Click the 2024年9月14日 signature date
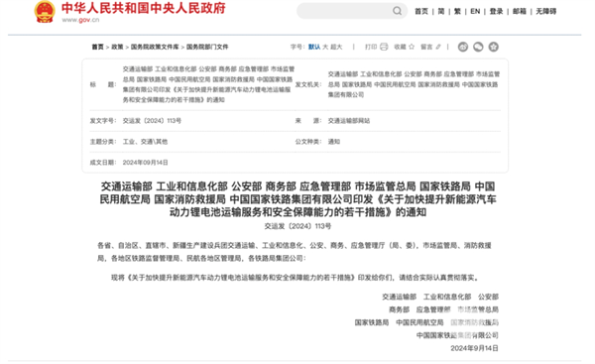 coord(474,348)
